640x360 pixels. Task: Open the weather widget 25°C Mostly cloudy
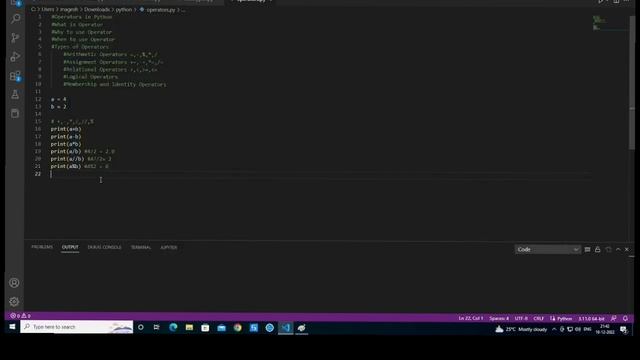521,329
